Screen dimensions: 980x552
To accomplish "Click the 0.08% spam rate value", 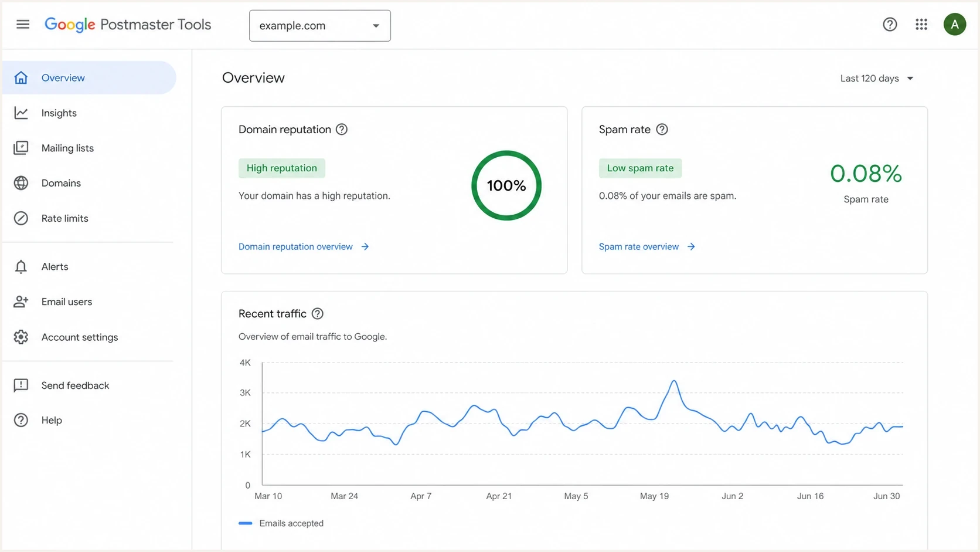I will click(x=866, y=174).
